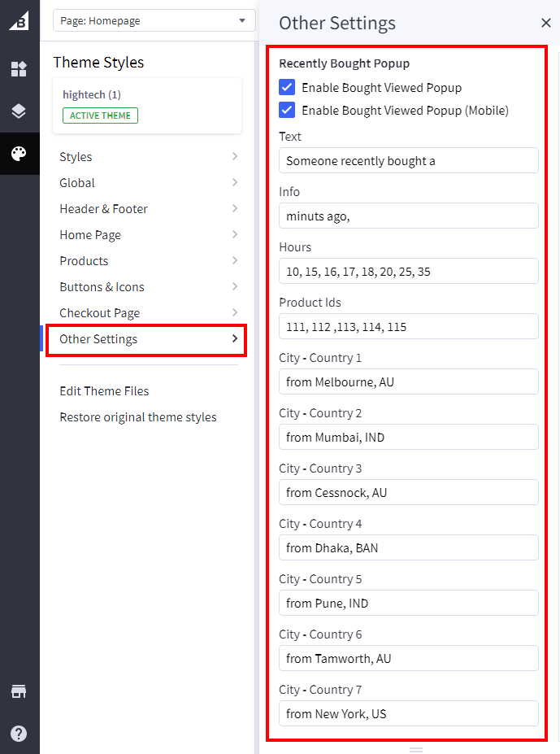The image size is (560, 754).
Task: Toggle Enable Bought Viewed Popup (Mobile) checkbox
Action: point(287,111)
